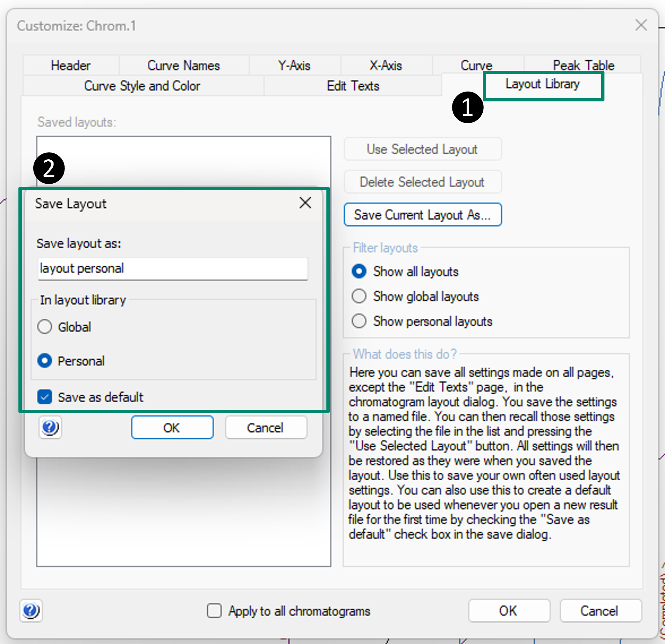The image size is (665, 644).
Task: Click help icon in Customize dialog
Action: pyautogui.click(x=31, y=610)
